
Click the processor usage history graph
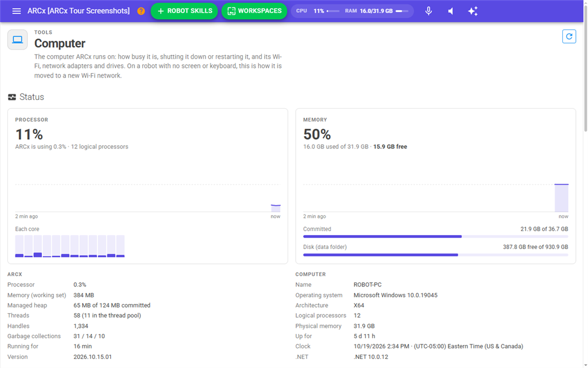click(148, 185)
